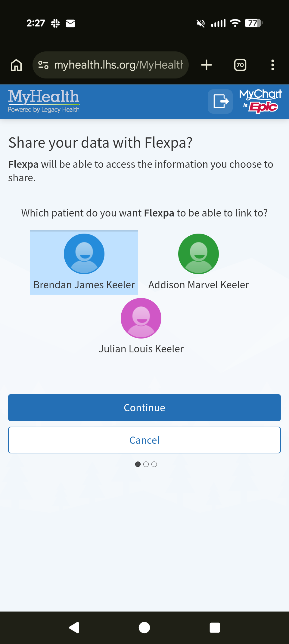Tap the Android back navigation button
Image resolution: width=289 pixels, height=644 pixels.
[74, 627]
